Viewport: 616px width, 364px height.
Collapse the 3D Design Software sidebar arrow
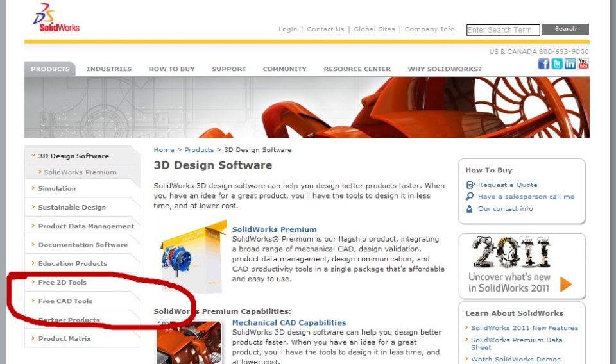pyautogui.click(x=33, y=155)
